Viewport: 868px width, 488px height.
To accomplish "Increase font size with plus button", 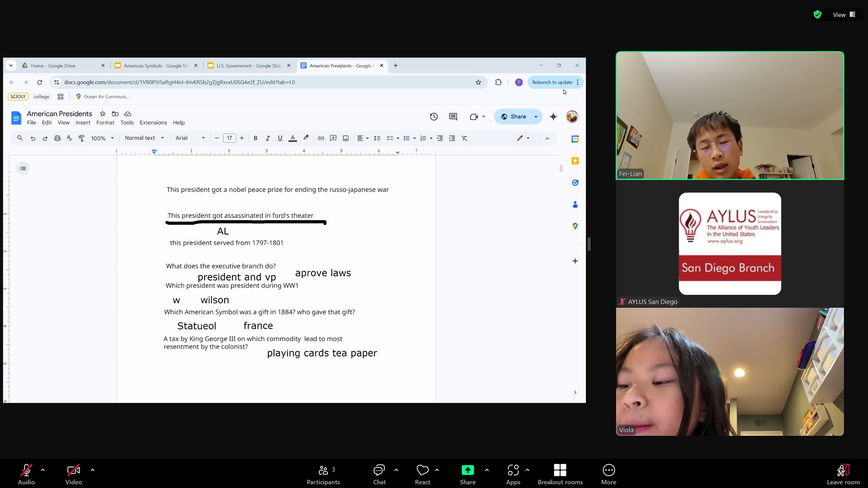I will pos(241,138).
